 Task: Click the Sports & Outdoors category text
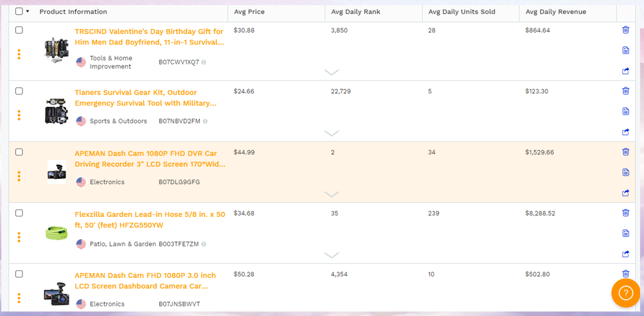[x=118, y=121]
